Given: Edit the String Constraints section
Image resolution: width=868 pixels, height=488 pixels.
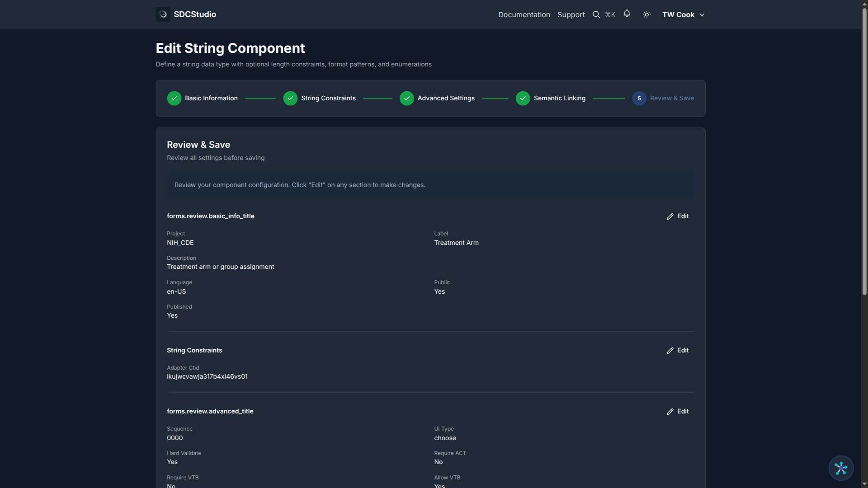Looking at the screenshot, I should pyautogui.click(x=678, y=350).
